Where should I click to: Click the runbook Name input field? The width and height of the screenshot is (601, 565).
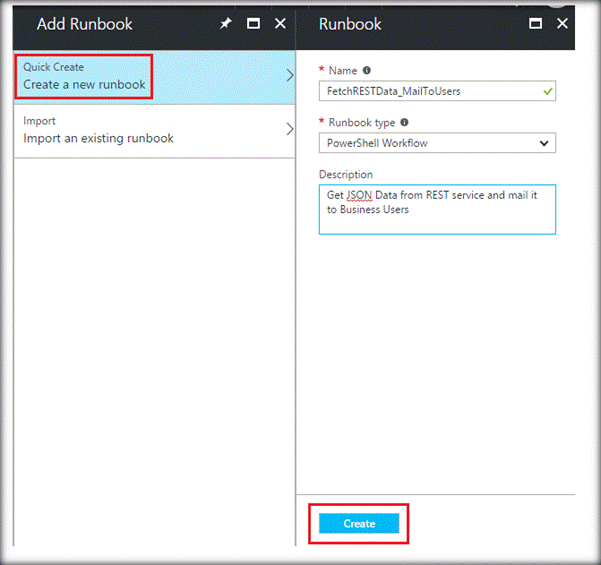point(437,91)
